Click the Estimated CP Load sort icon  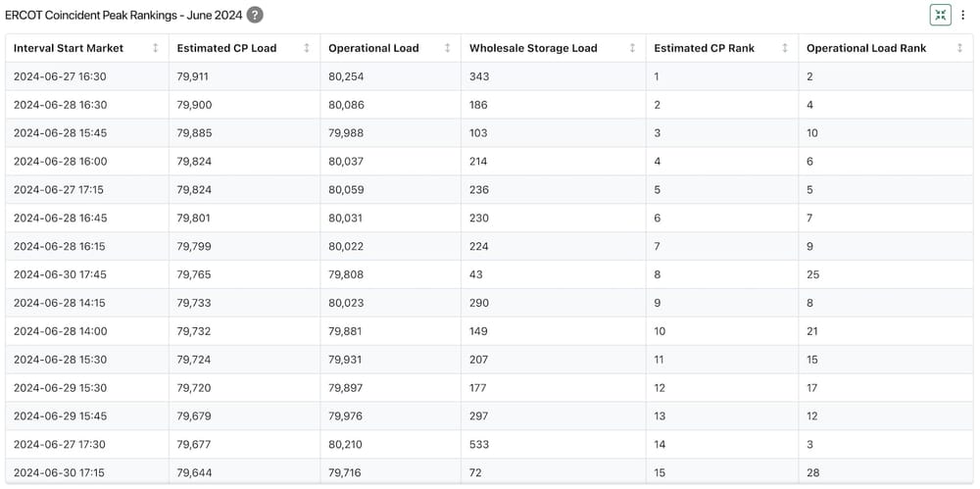click(x=307, y=48)
